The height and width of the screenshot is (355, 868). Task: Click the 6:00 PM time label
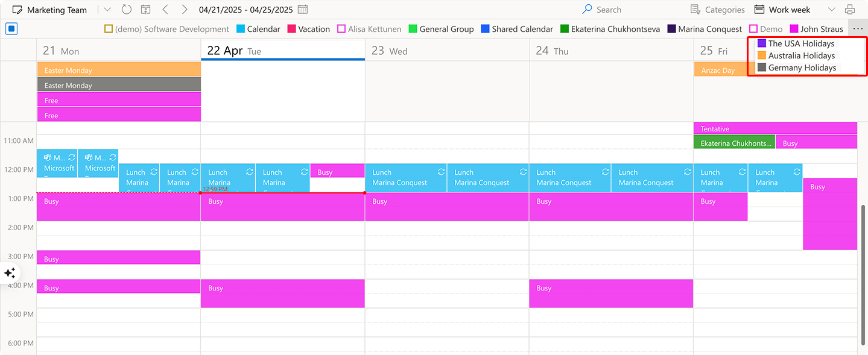coord(20,343)
